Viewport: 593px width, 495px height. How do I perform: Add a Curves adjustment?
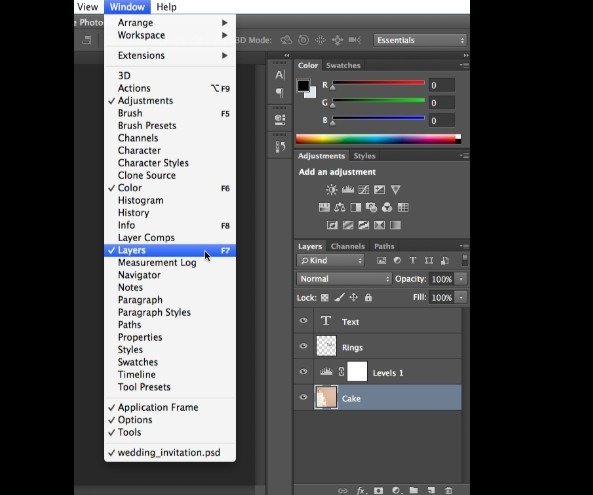363,189
